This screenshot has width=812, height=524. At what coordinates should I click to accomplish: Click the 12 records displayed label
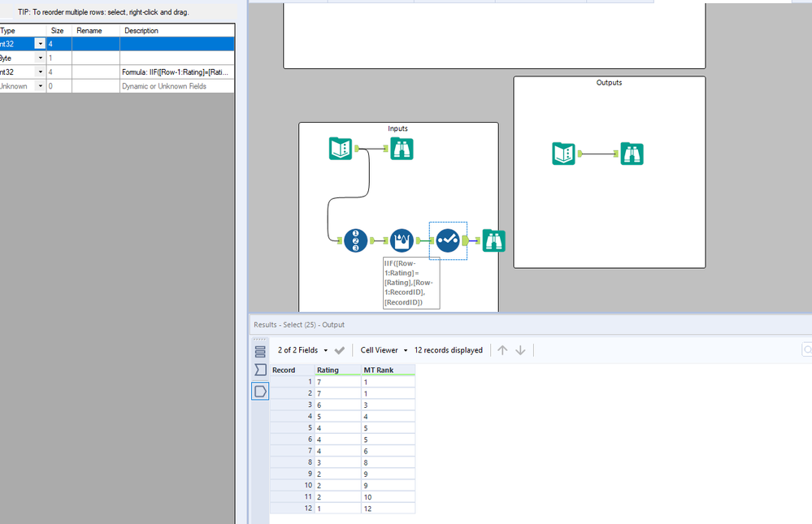449,350
